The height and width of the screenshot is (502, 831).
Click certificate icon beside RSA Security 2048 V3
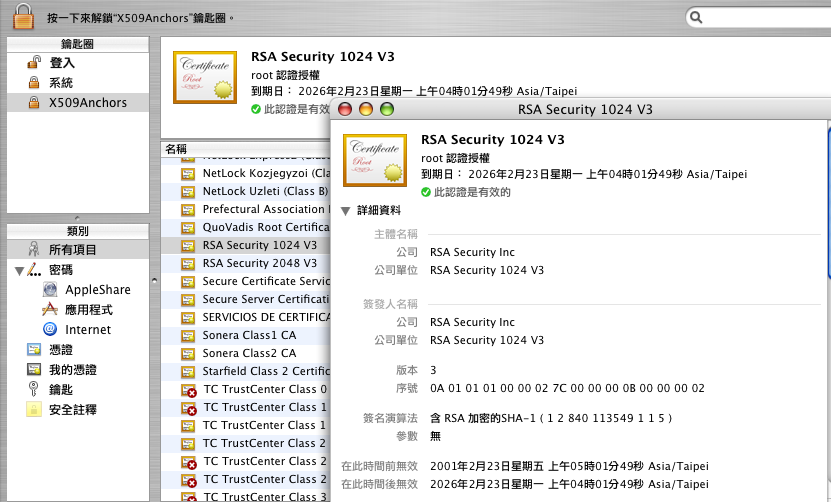pyautogui.click(x=188, y=264)
